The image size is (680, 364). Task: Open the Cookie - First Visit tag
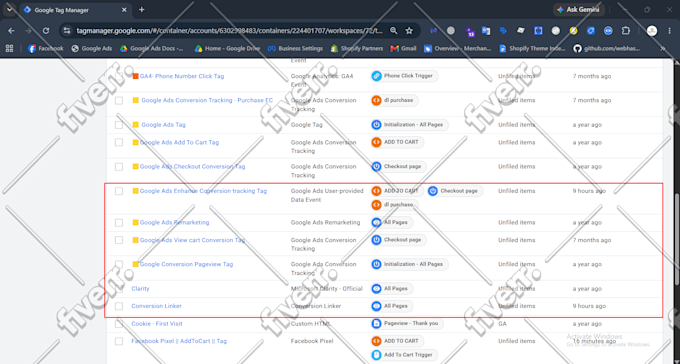tap(157, 324)
